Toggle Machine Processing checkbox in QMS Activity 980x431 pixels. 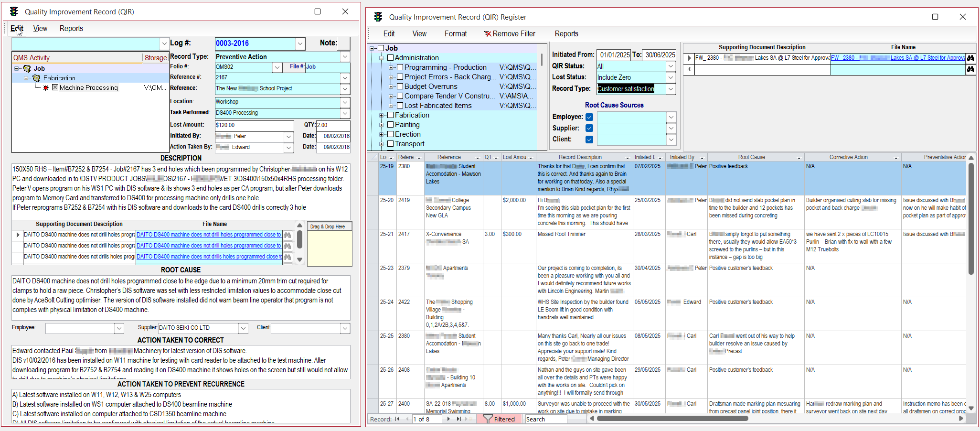(55, 87)
